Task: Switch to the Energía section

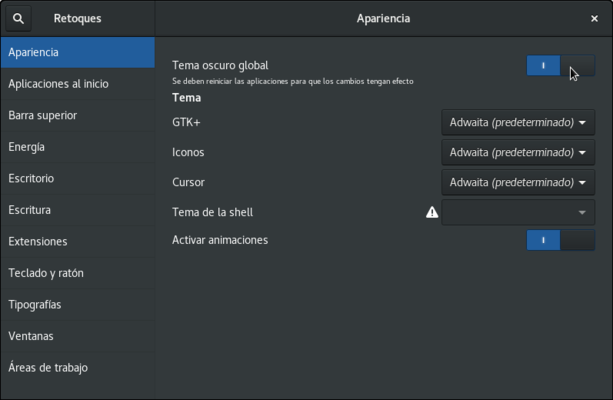Action: (77, 147)
